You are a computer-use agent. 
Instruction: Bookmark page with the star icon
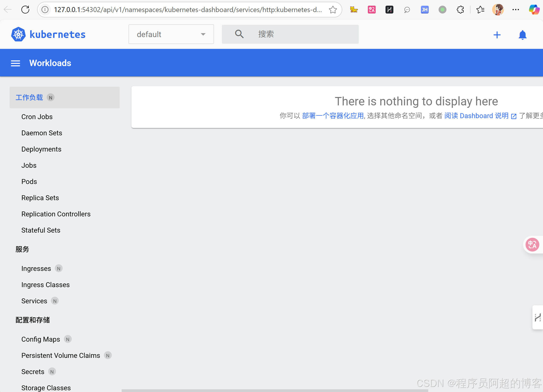point(333,10)
